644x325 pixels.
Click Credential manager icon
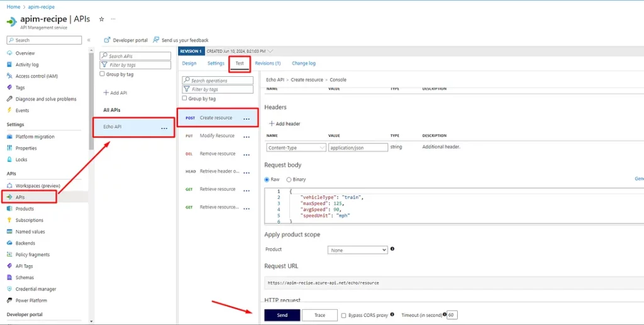tap(9, 289)
